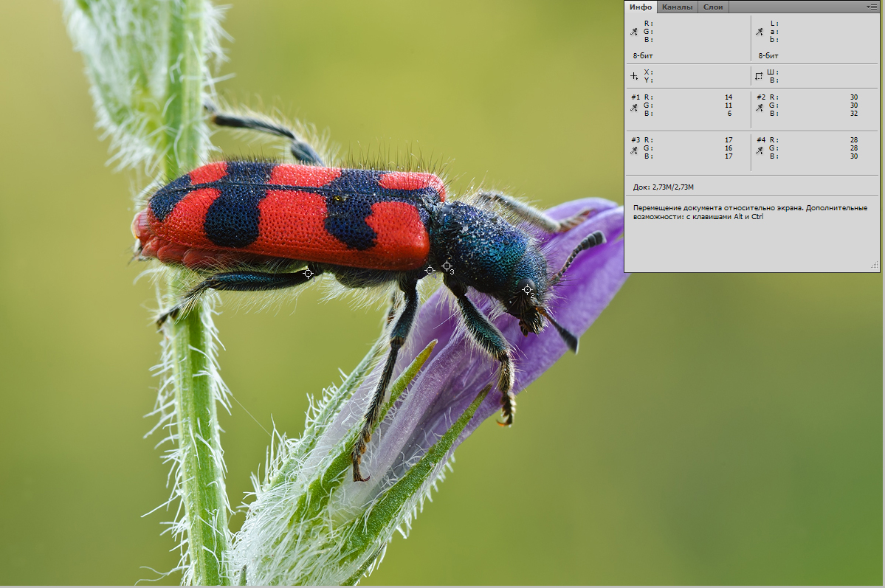Click the first readout RGB eyedropper icon
This screenshot has height=588, width=885.
[x=633, y=32]
